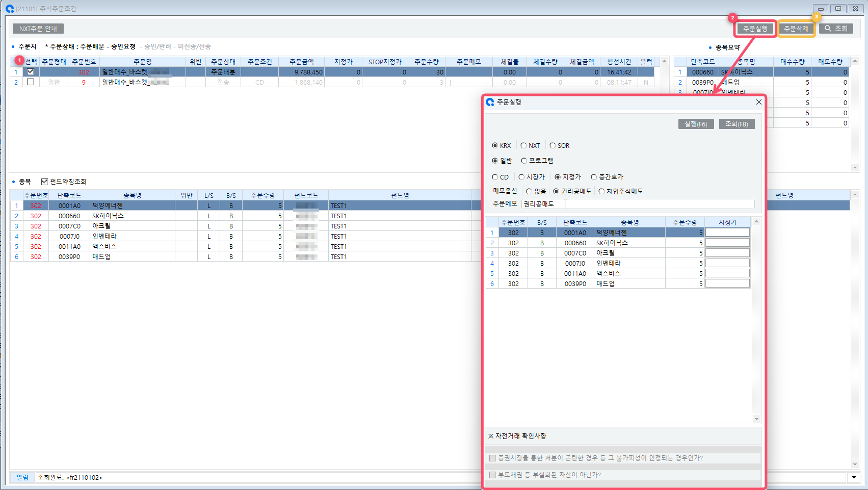Click the STOP지정가 column header
Screen dimensions: 868x490
click(x=385, y=62)
